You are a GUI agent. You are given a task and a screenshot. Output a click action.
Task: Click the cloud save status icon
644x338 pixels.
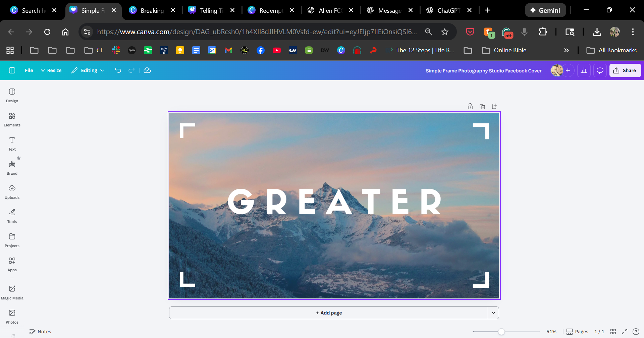[147, 70]
